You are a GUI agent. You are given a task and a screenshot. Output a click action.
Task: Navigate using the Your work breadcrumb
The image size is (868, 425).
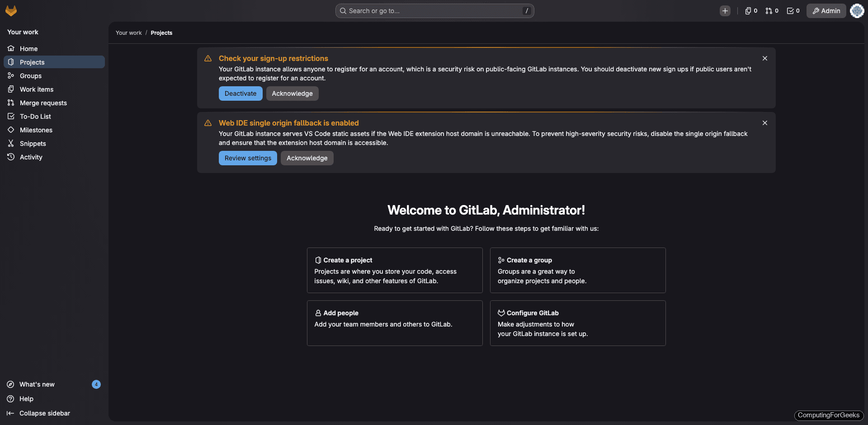click(x=128, y=33)
